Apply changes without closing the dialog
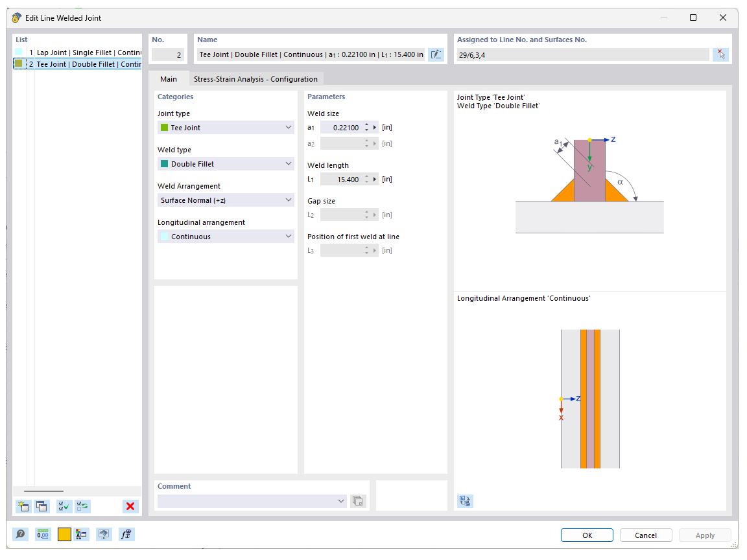 coord(705,535)
